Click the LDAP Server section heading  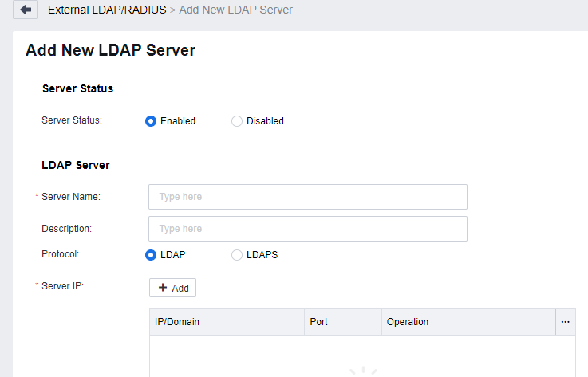(76, 165)
